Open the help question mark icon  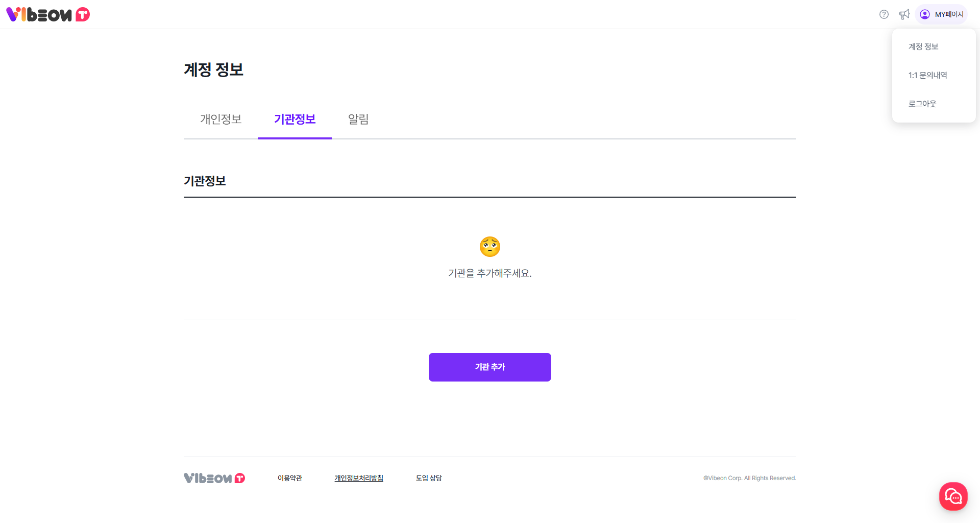coord(884,14)
